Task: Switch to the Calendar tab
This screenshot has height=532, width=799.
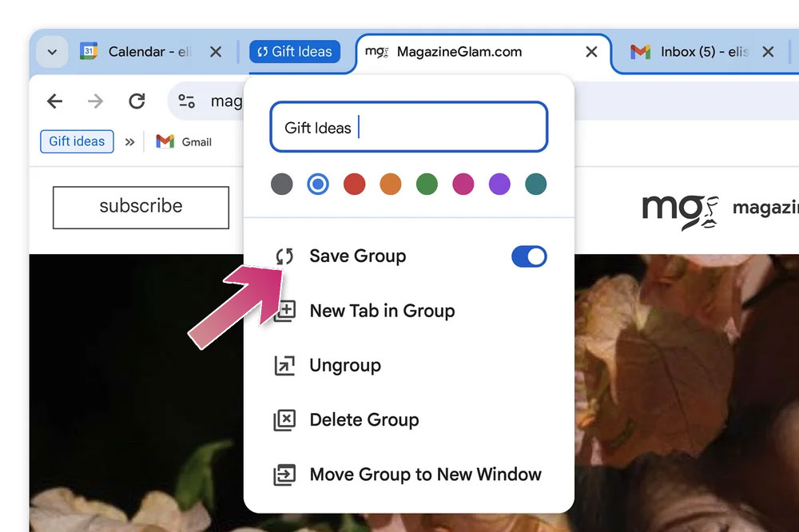Action: [x=149, y=52]
